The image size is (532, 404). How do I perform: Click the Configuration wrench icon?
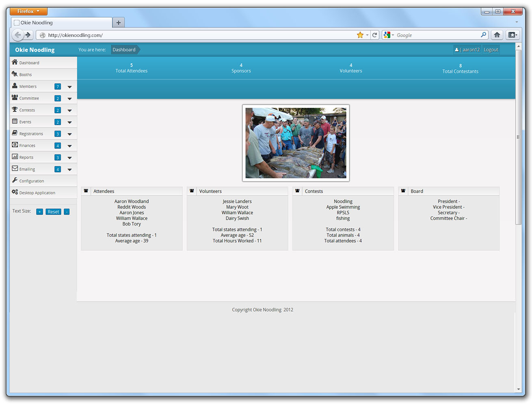click(x=15, y=180)
